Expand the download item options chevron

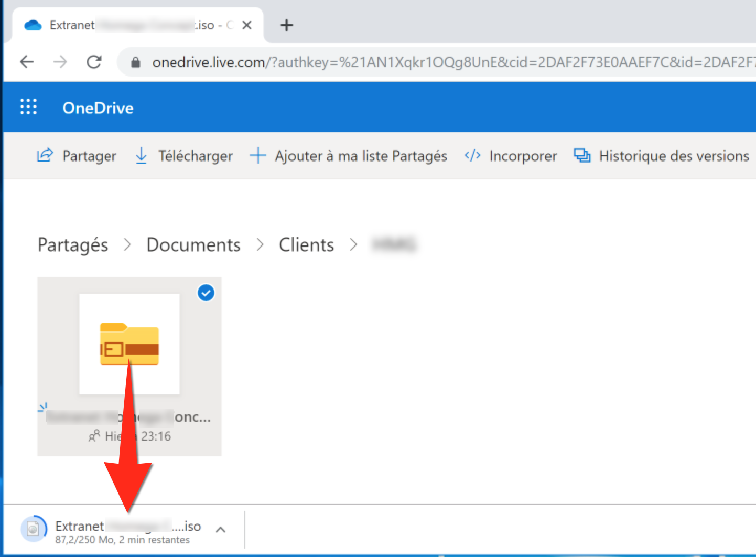(221, 529)
